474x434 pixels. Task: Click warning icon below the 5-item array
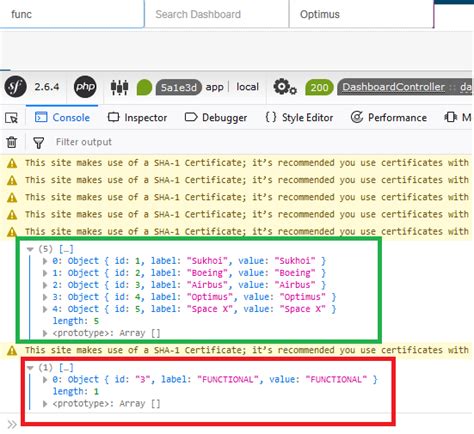coord(12,351)
